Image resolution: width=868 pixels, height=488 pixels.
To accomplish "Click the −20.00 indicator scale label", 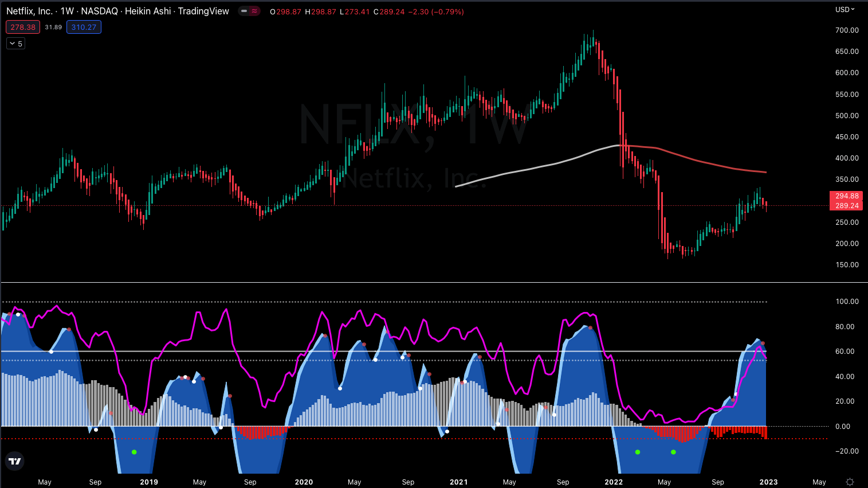I will click(x=847, y=451).
